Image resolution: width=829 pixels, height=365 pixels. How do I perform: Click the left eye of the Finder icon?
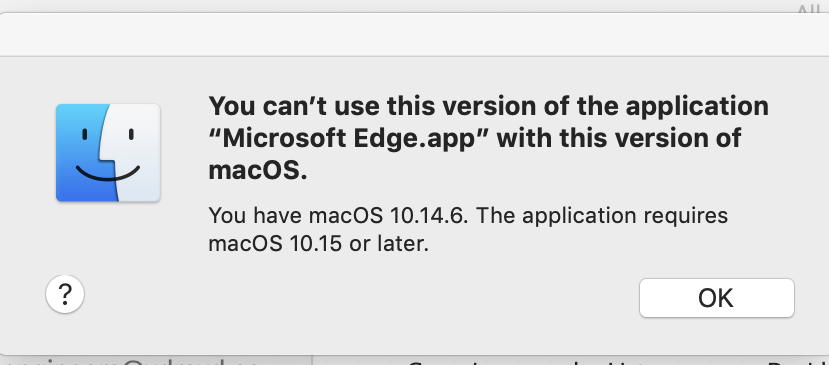click(85, 134)
